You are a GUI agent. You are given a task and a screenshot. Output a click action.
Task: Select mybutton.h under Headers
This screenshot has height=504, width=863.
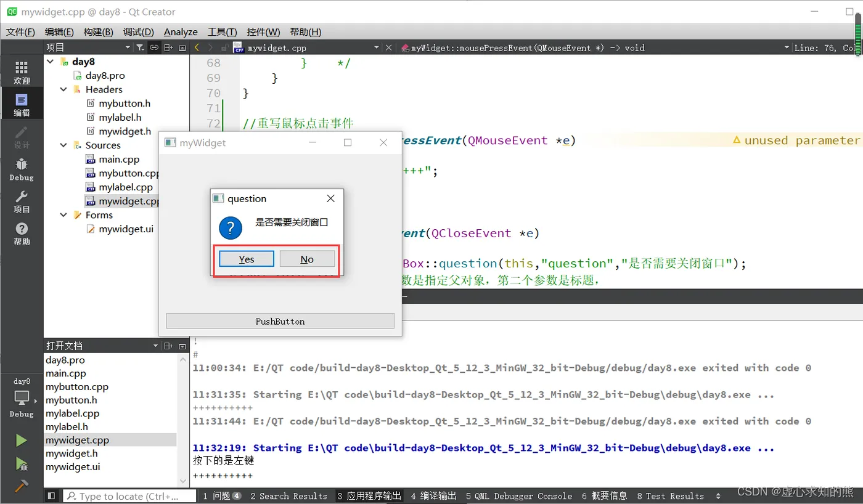click(x=125, y=104)
